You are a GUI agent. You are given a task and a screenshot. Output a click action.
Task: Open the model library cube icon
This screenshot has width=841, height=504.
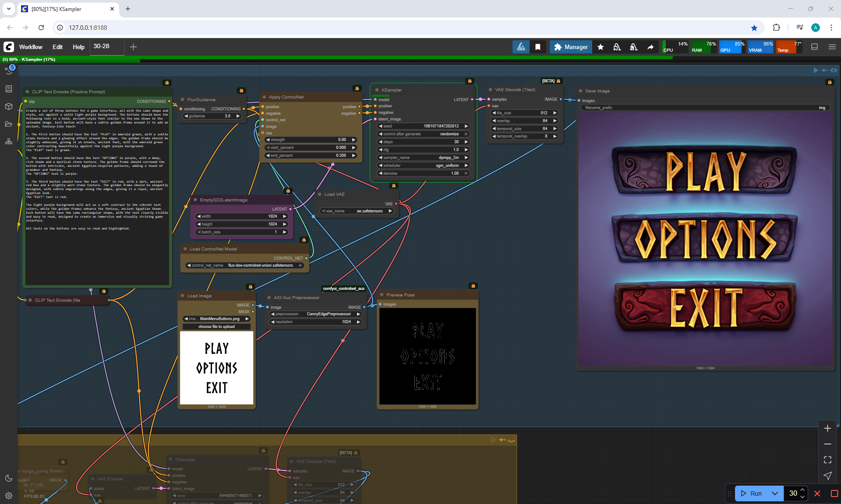point(9,106)
